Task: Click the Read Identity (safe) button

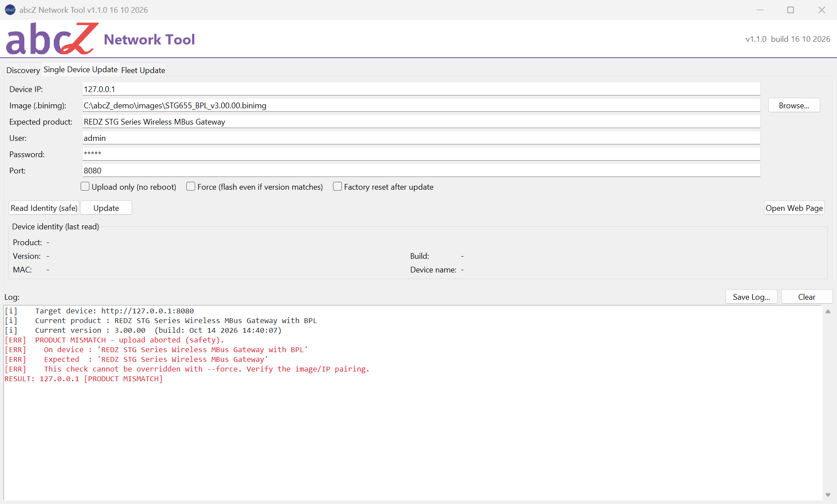Action: (x=44, y=208)
